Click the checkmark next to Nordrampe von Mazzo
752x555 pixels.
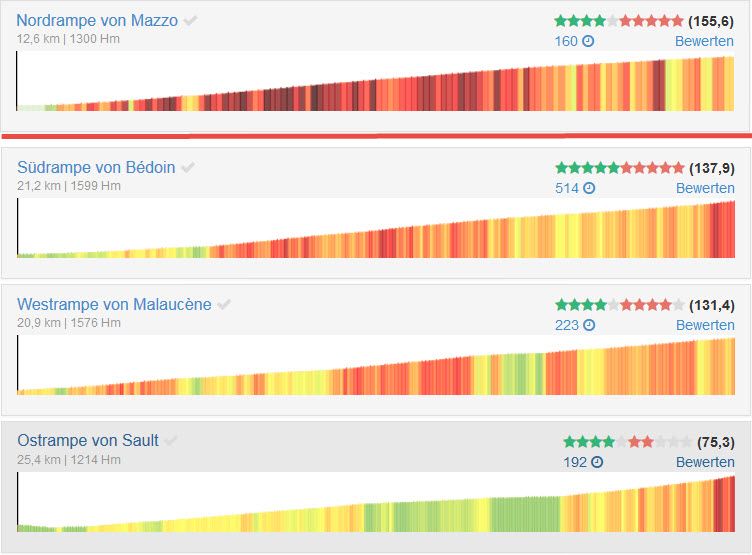pos(191,21)
